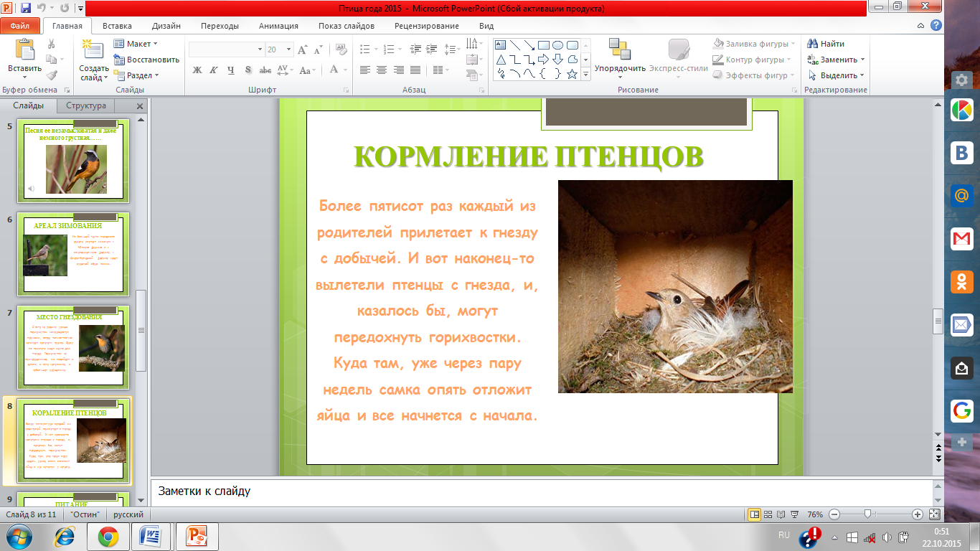The height and width of the screenshot is (551, 980).
Task: Select the text box shape in shapes gallery
Action: (501, 44)
